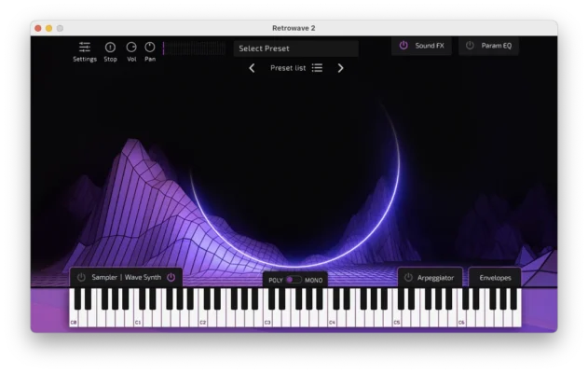The image size is (588, 373).
Task: Click the POLY label
Action: tap(276, 281)
